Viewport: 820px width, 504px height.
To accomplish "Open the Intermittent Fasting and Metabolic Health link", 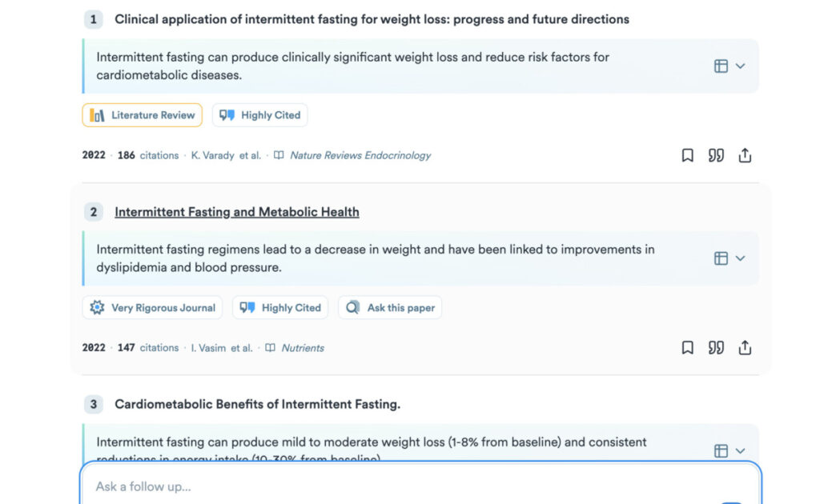I will [237, 212].
